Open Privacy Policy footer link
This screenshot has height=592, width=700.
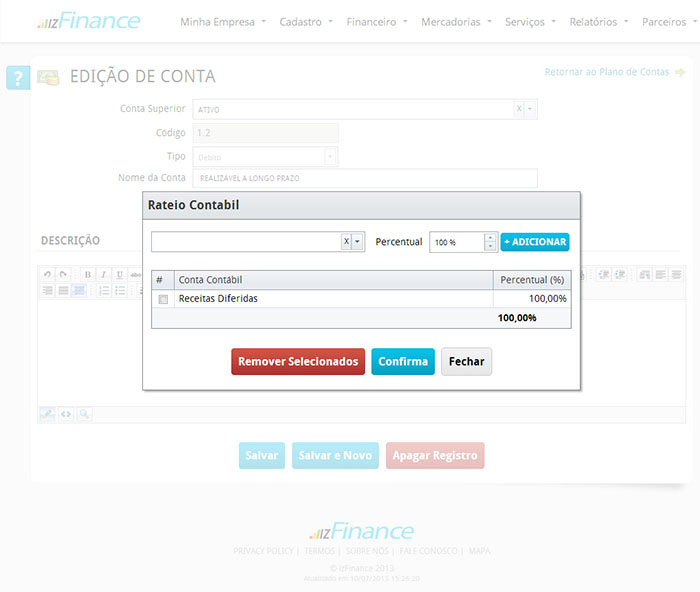263,551
